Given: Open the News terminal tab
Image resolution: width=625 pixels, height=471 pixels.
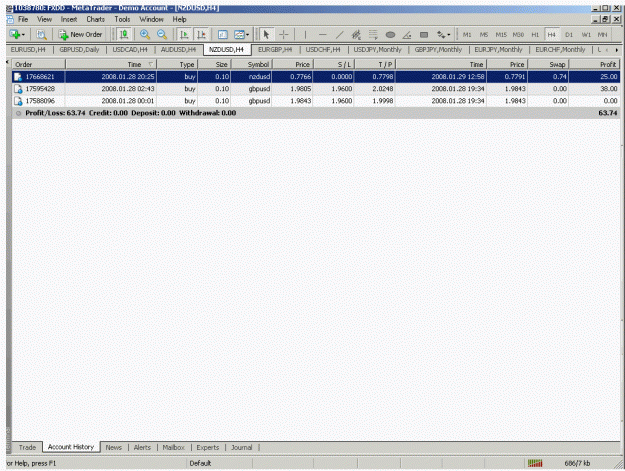Looking at the screenshot, I should tap(114, 447).
